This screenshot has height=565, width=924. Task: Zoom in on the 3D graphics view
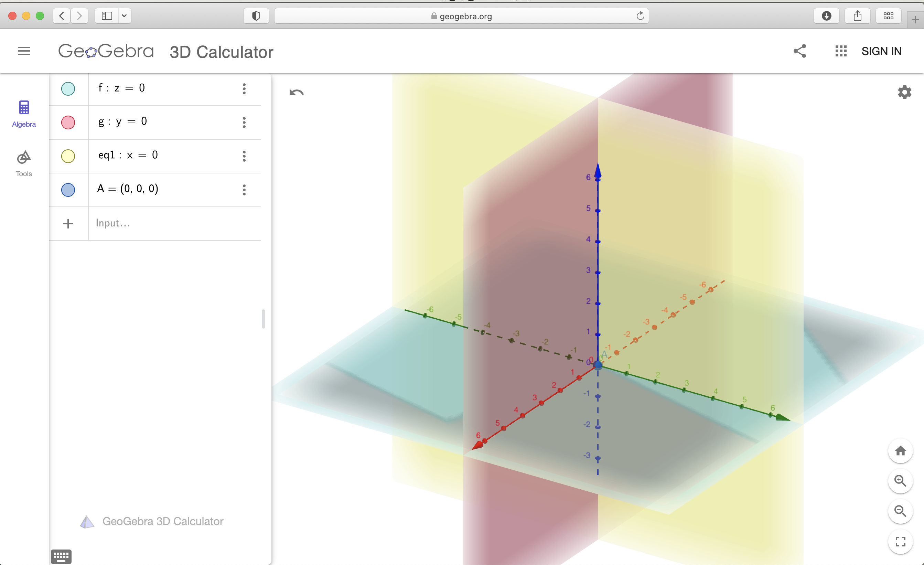(900, 481)
